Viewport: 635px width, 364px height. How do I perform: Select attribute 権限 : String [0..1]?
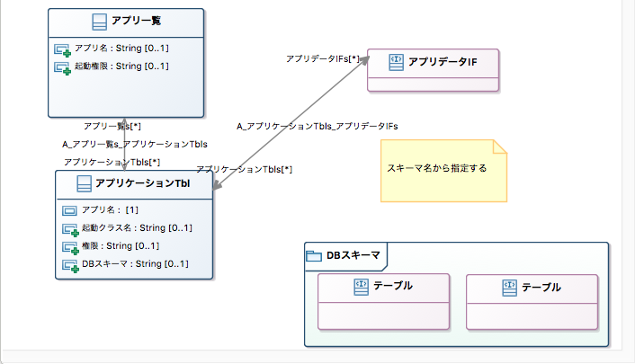point(121,245)
